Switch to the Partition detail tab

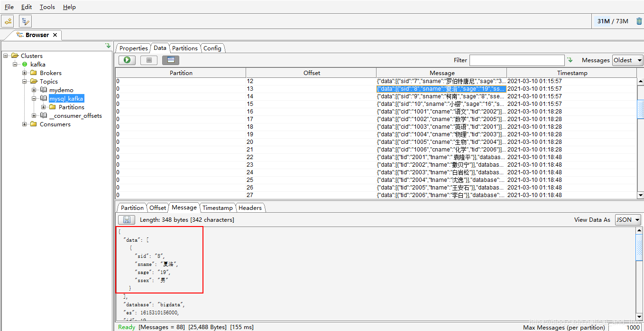click(132, 208)
